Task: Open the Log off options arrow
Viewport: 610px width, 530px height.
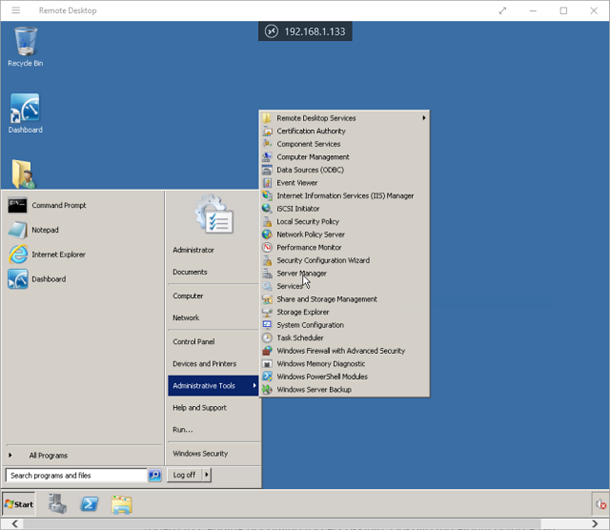Action: tap(207, 475)
